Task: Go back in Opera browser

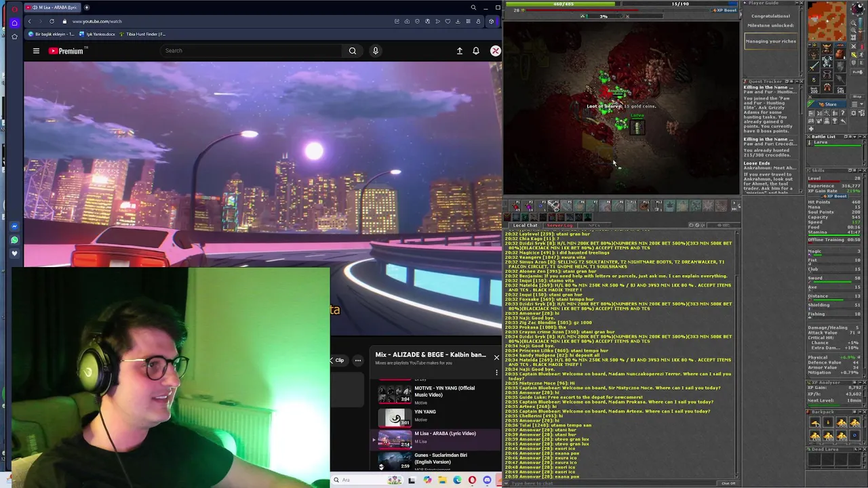Action: 29,21
